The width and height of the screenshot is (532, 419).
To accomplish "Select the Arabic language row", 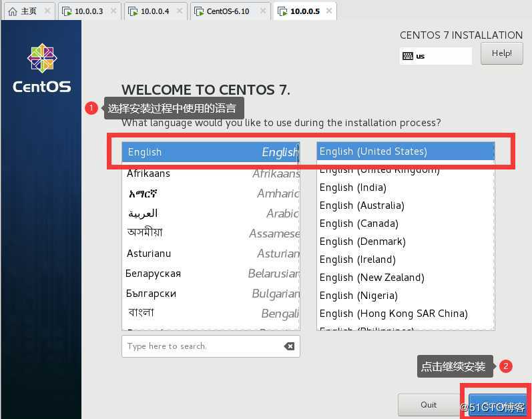I will pos(210,214).
